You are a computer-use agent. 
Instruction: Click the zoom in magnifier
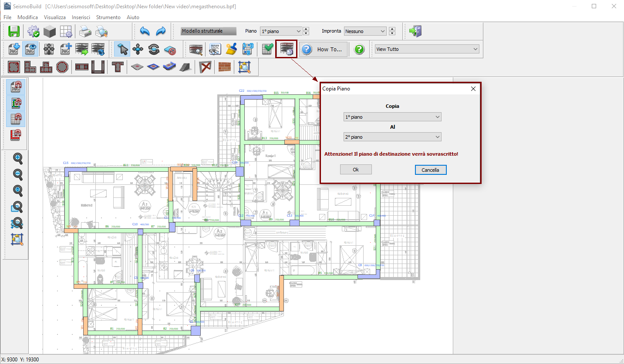17,158
